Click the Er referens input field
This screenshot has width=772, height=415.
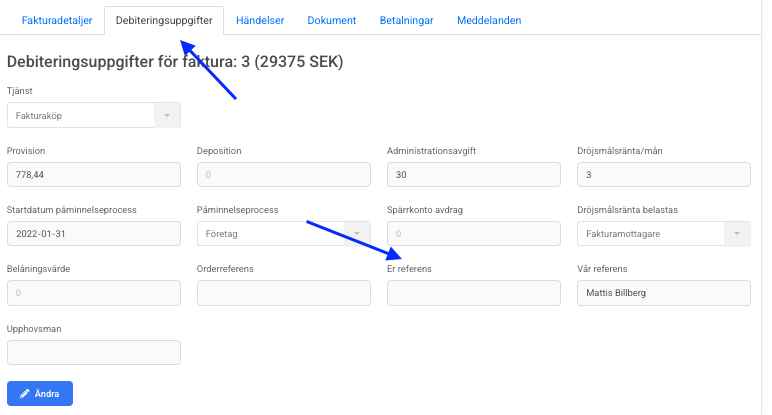point(474,293)
